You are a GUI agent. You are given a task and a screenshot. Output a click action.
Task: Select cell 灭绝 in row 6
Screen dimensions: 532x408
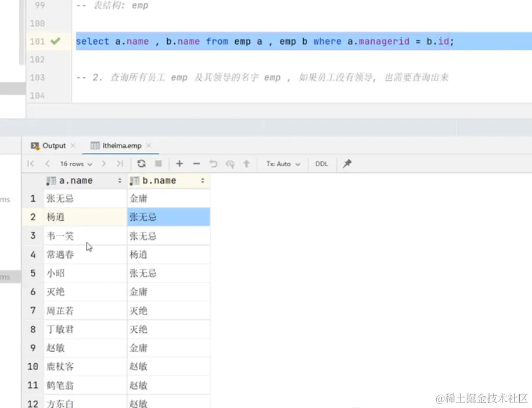point(85,292)
